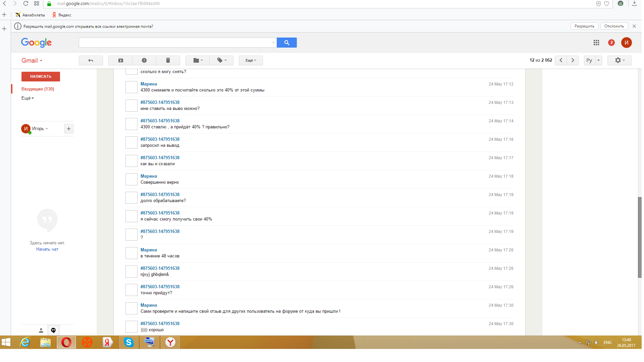Open Входящие (130) inbox link
The width and height of the screenshot is (644, 362).
38,89
